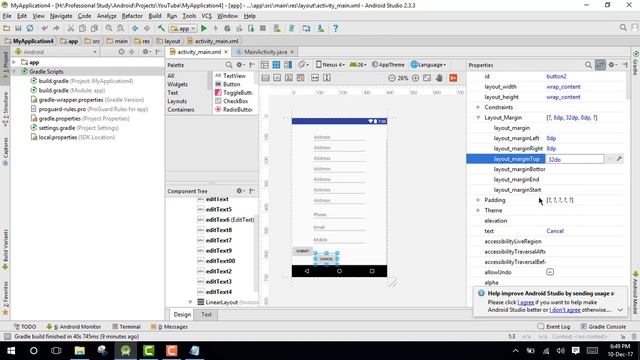
Task: Click the layout_marginTop value input field
Action: (x=575, y=159)
